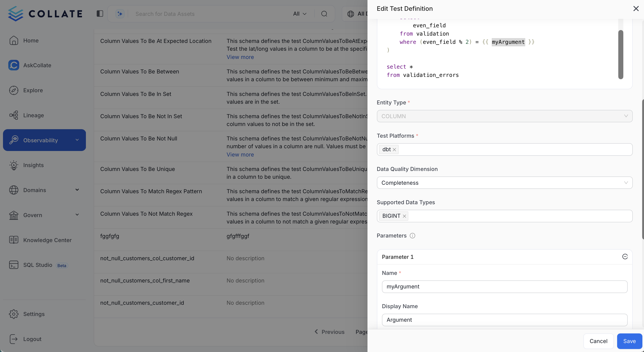The width and height of the screenshot is (644, 352).
Task: Click the magnifier search icon
Action: tap(324, 14)
